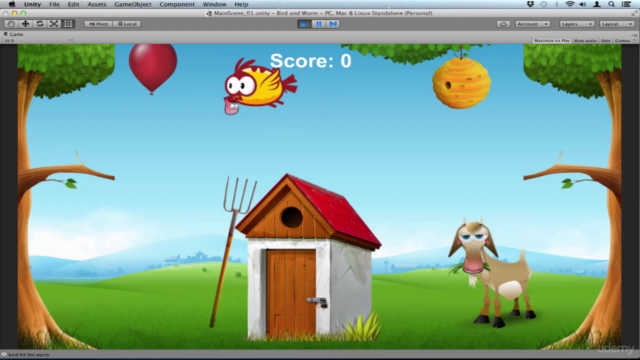The image size is (640, 360).
Task: Click the beehive hanging from tree
Action: [462, 83]
